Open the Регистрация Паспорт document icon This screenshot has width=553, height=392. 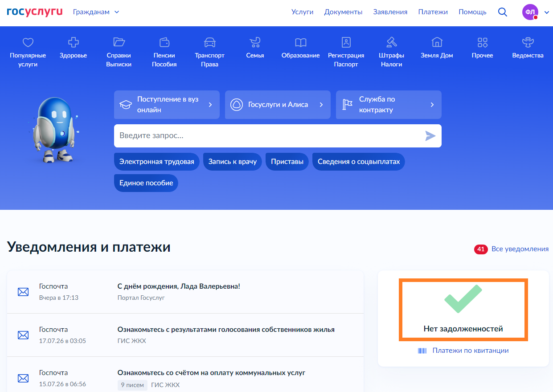point(346,42)
